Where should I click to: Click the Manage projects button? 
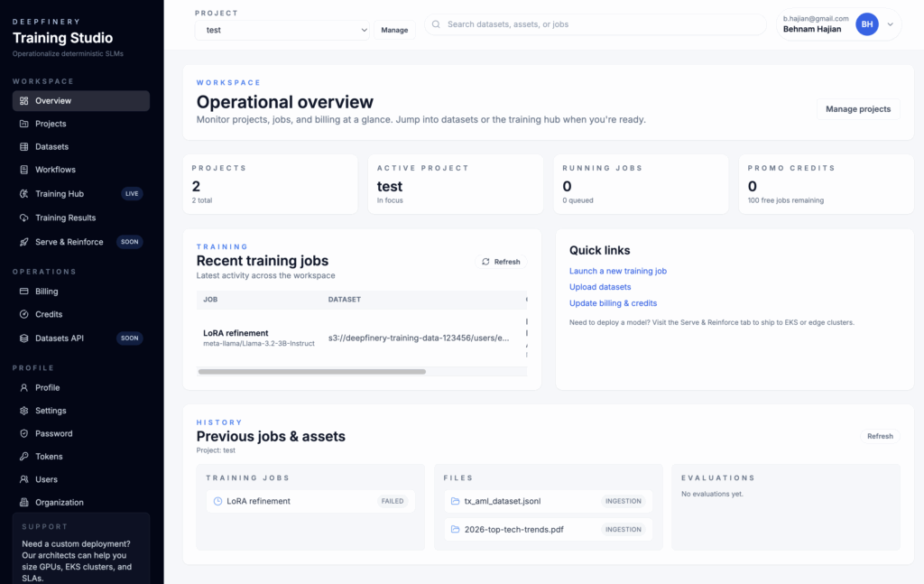(x=857, y=109)
